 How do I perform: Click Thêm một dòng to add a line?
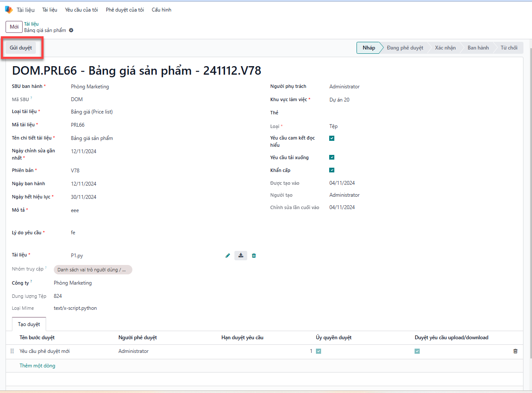pos(38,366)
